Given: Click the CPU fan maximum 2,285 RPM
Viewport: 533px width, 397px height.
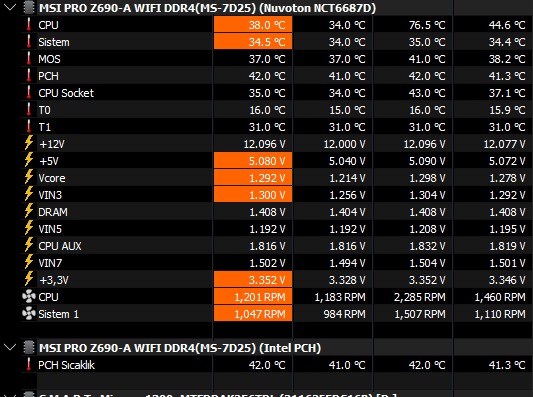Looking at the screenshot, I should pyautogui.click(x=419, y=297).
